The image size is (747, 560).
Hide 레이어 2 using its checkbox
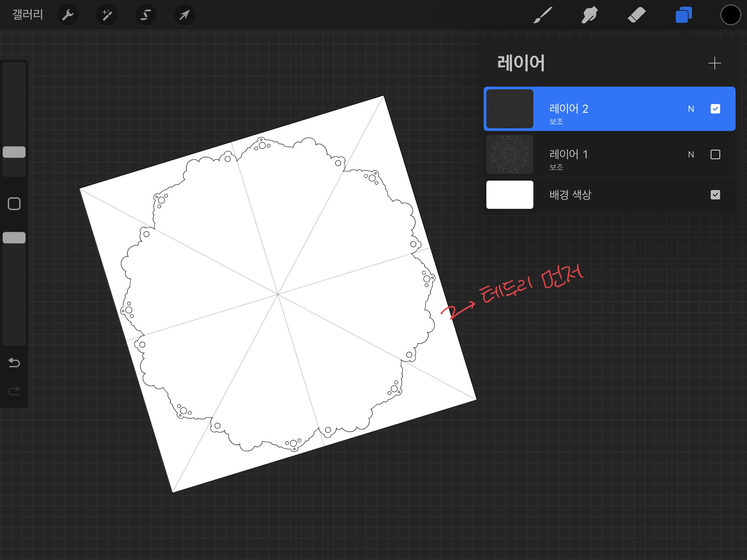pos(715,109)
